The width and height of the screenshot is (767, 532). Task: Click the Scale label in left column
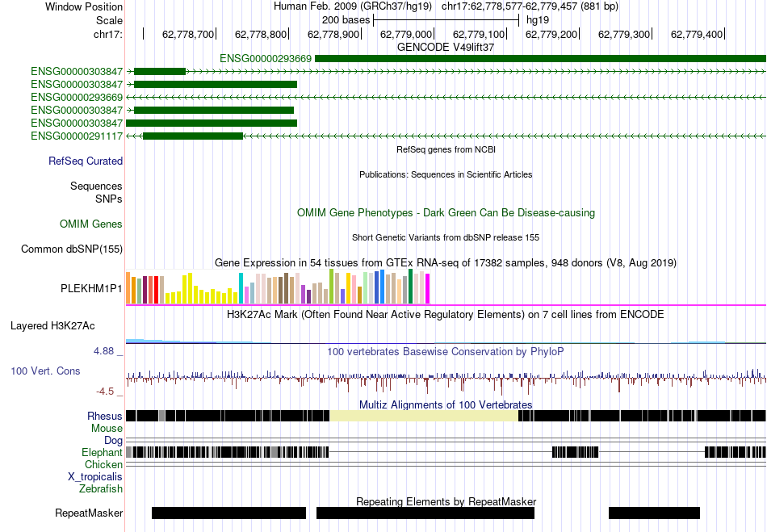[x=109, y=20]
